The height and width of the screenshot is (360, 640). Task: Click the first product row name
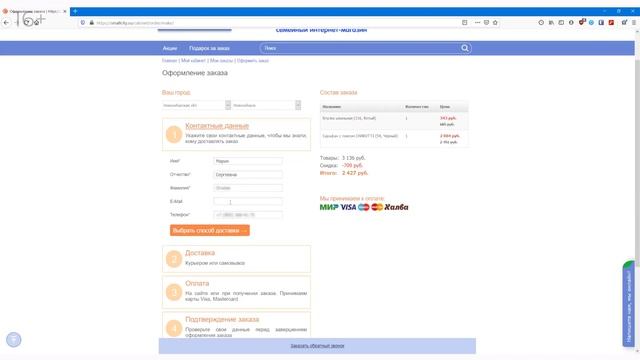tap(349, 118)
